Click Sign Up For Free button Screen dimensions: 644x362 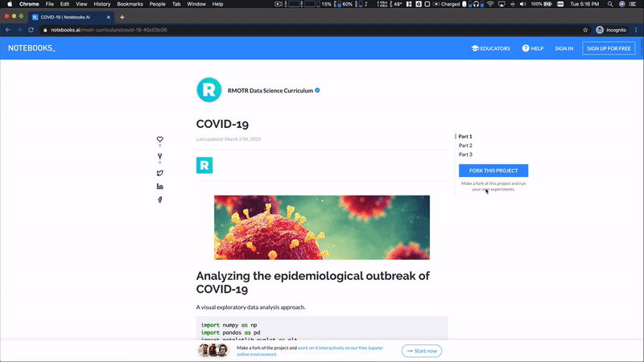609,48
